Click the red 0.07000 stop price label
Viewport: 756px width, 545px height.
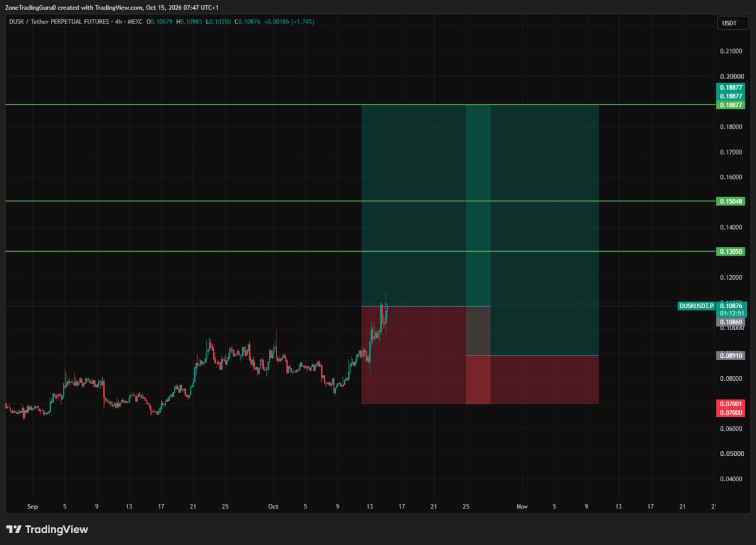pos(731,412)
